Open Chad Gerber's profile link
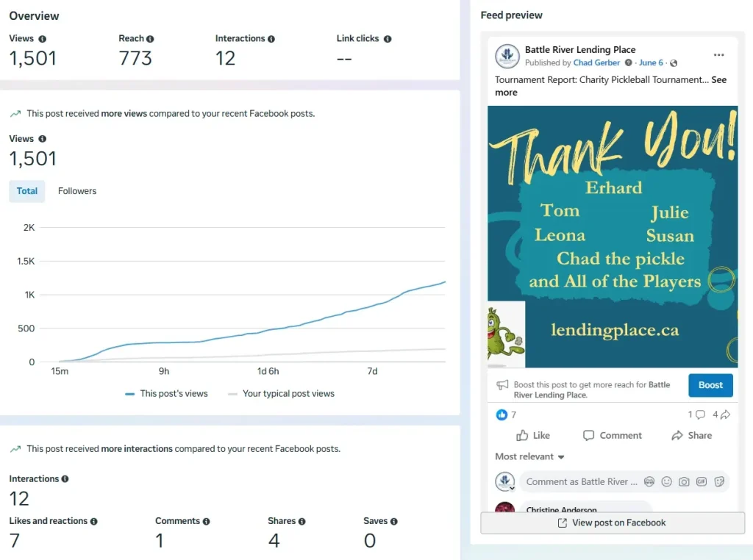753x560 pixels. (596, 63)
